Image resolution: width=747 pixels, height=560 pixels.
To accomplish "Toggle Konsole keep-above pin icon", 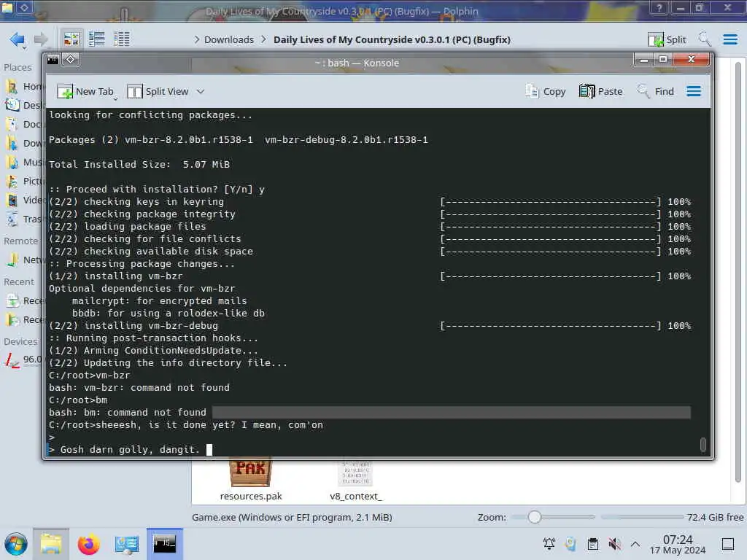I will (71, 60).
